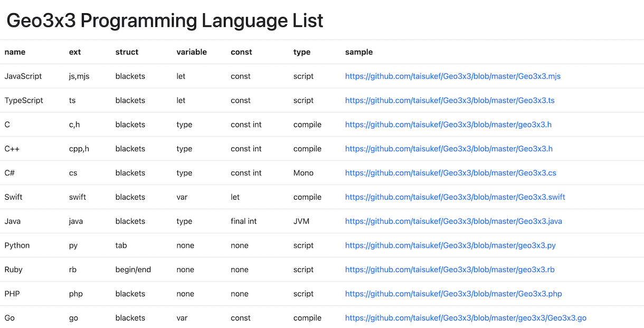The image size is (644, 328).
Task: Open the Swift Geo3x3.swift sample link
Action: [454, 197]
